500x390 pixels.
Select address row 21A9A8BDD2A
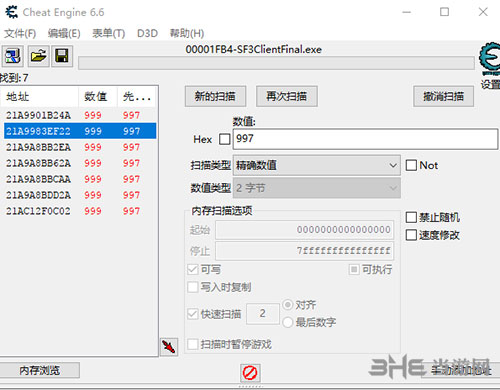pos(80,195)
